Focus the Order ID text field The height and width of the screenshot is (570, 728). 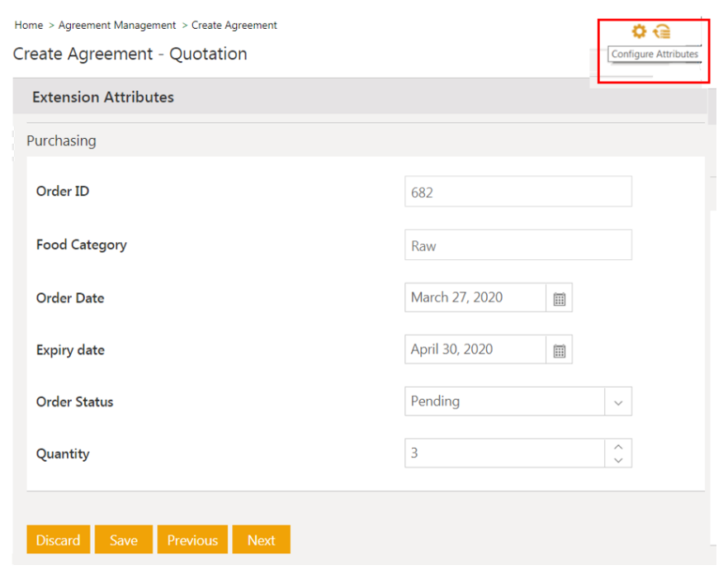point(518,192)
